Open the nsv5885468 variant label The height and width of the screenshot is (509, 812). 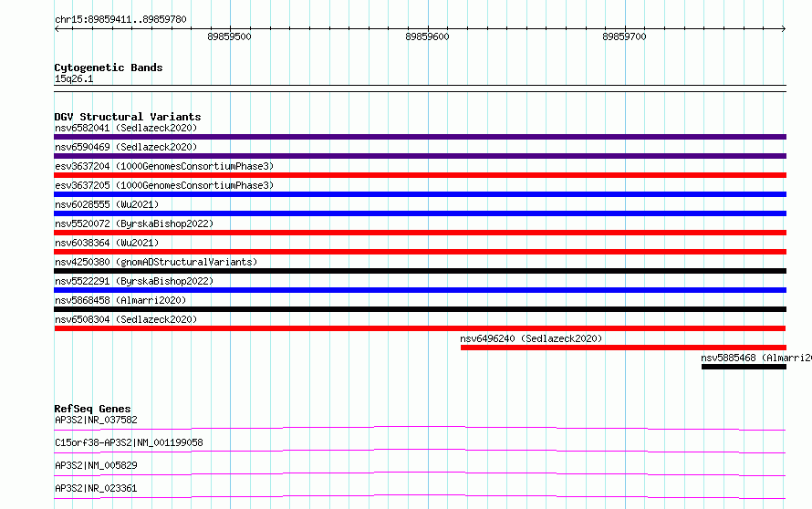(756, 358)
